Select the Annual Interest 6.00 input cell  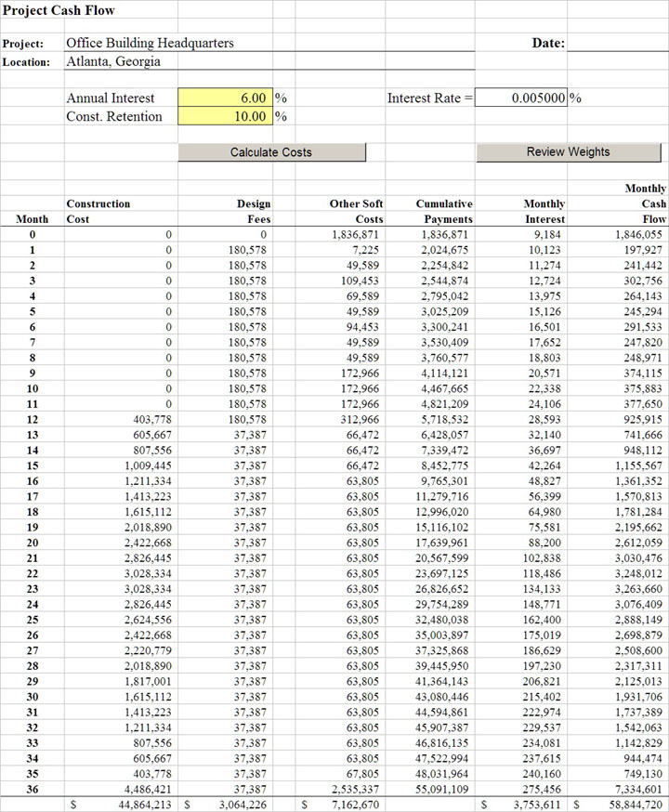225,98
